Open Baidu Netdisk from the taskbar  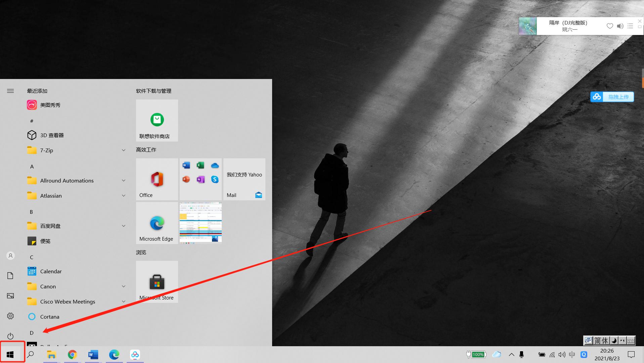135,355
